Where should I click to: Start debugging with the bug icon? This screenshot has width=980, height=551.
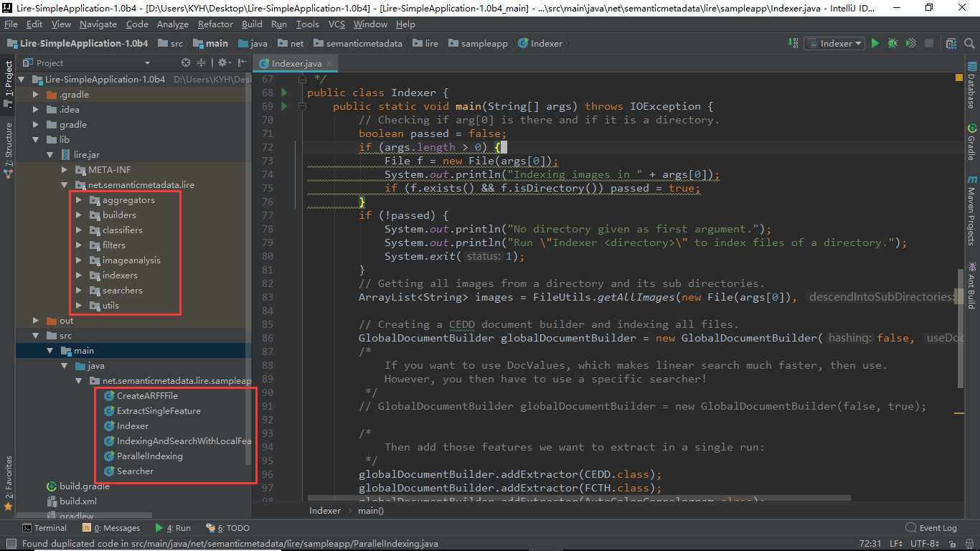click(x=892, y=43)
